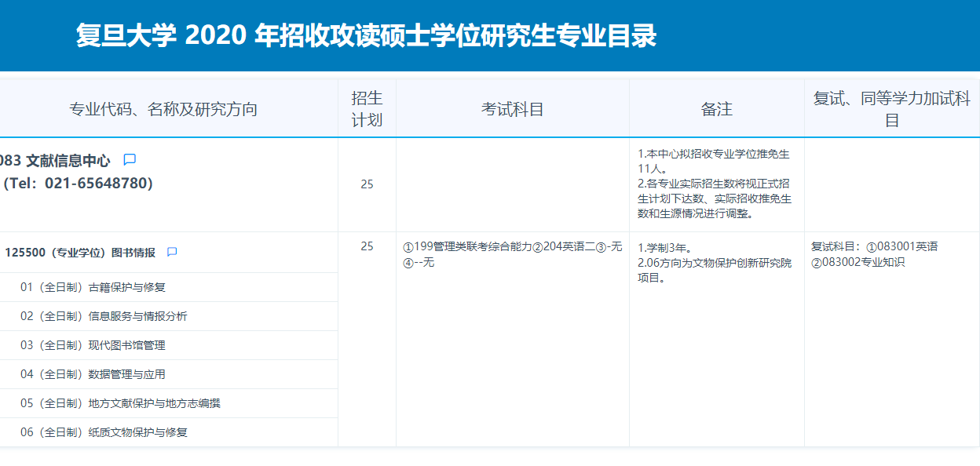980x466 pixels.
Task: Click the 文献信息中心 department name
Action: coord(68,161)
